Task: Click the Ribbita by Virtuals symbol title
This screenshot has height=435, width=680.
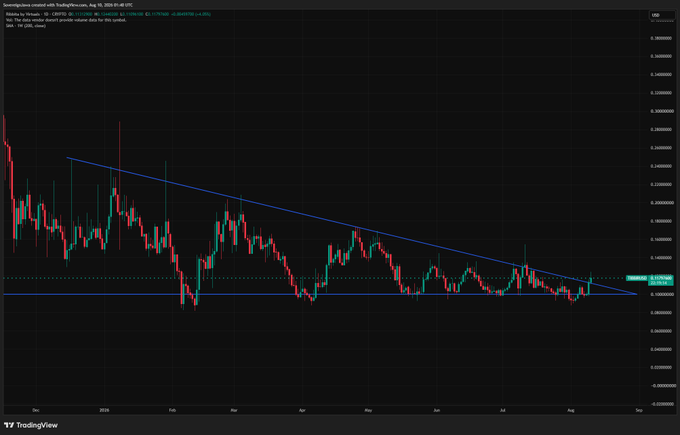Action: pos(22,14)
